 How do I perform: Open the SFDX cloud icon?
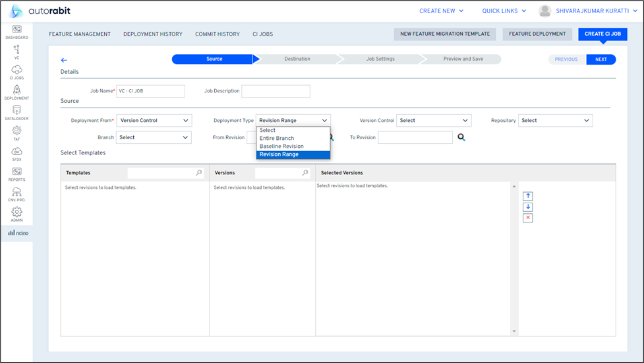(x=16, y=152)
